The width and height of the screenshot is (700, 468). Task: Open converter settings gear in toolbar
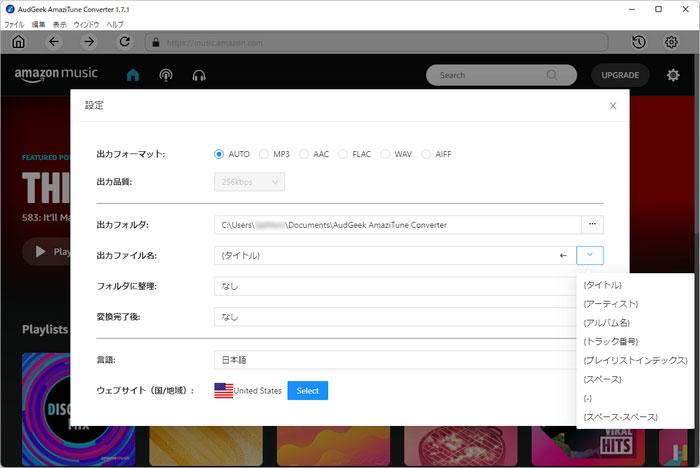point(671,42)
